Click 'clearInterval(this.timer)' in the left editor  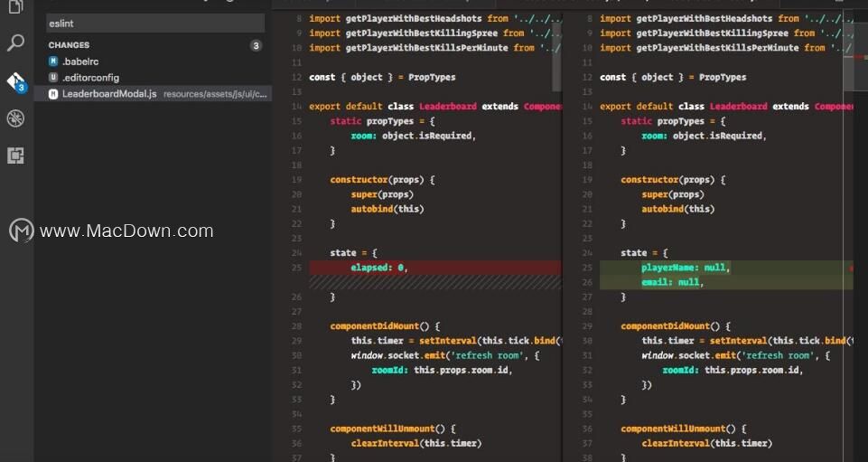[x=416, y=443]
